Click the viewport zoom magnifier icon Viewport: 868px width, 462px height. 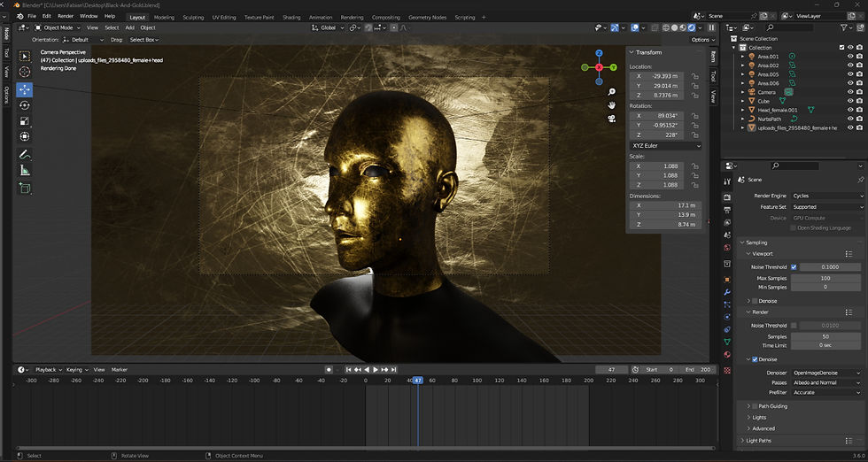(x=612, y=92)
